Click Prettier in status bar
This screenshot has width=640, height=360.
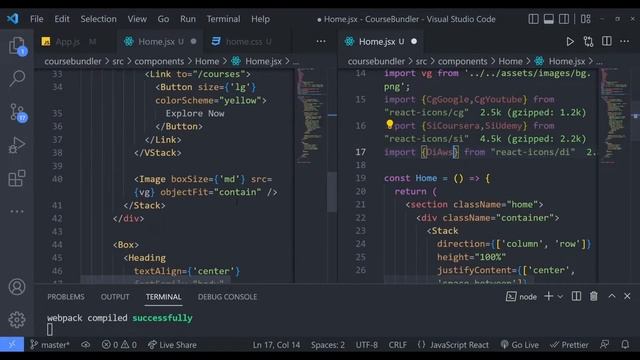[569, 345]
